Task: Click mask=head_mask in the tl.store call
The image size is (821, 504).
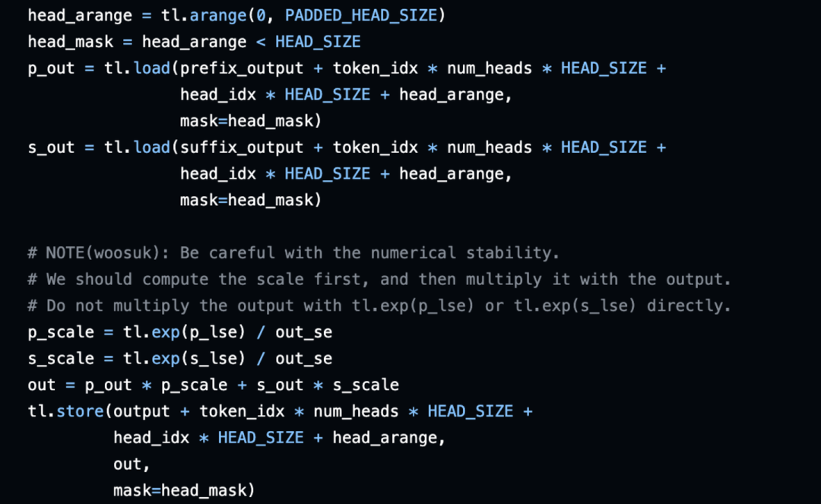Action: (x=184, y=490)
